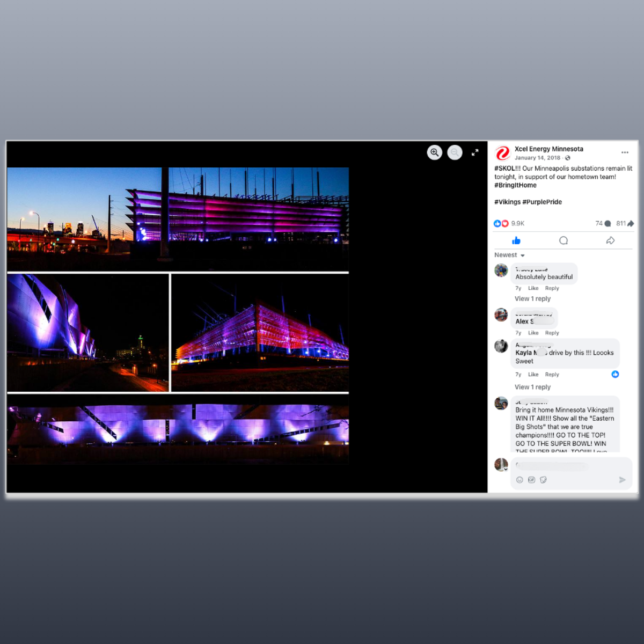Open the #Vikings hashtag

507,202
